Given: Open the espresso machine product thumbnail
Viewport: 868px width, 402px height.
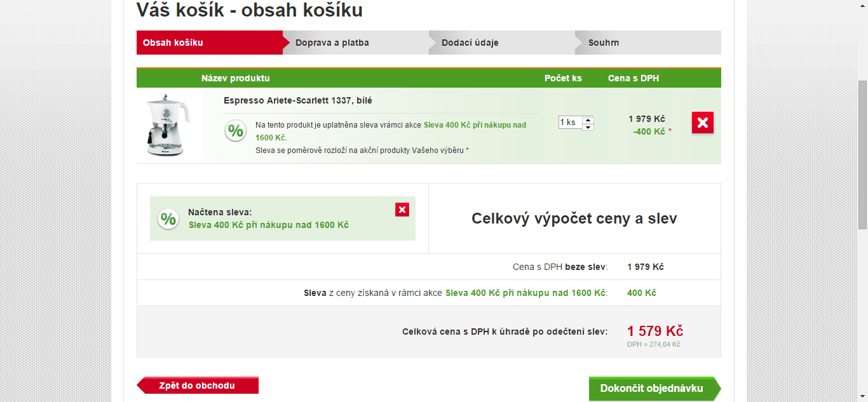Looking at the screenshot, I should click(165, 126).
